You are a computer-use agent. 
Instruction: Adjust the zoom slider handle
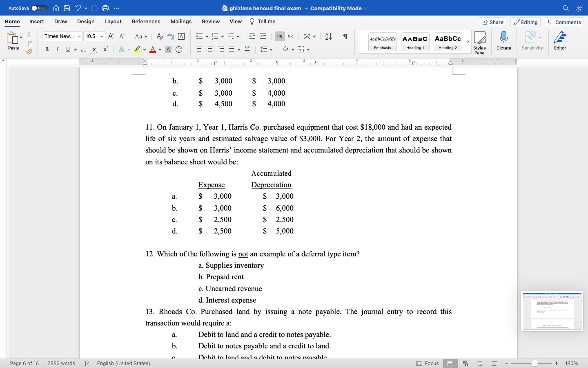(x=535, y=363)
